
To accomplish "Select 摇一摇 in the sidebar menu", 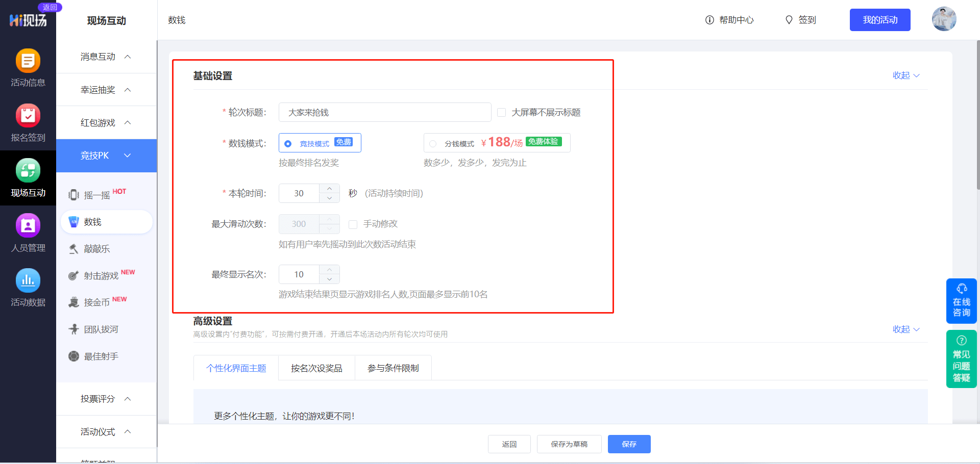I will pyautogui.click(x=97, y=195).
